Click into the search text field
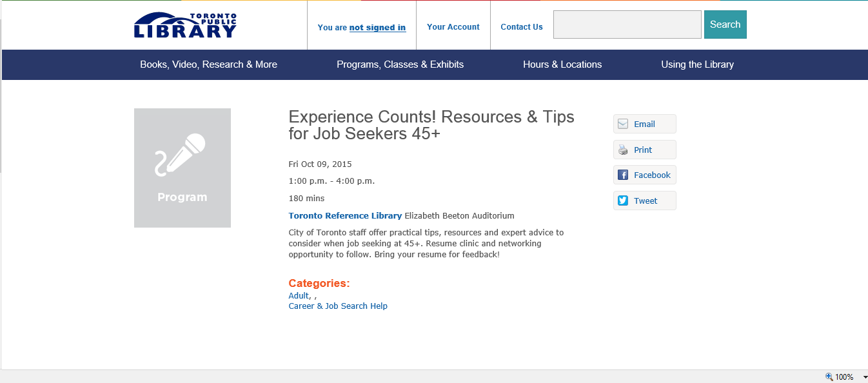 pyautogui.click(x=627, y=25)
